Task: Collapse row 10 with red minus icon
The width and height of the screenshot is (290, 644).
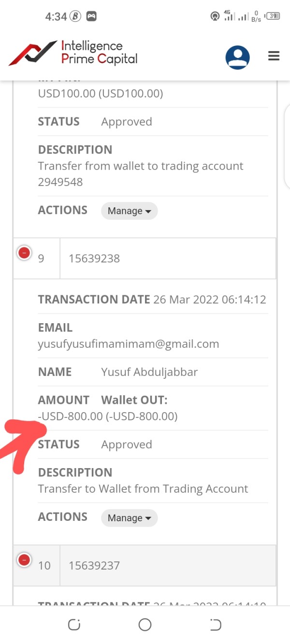Action: [x=24, y=560]
